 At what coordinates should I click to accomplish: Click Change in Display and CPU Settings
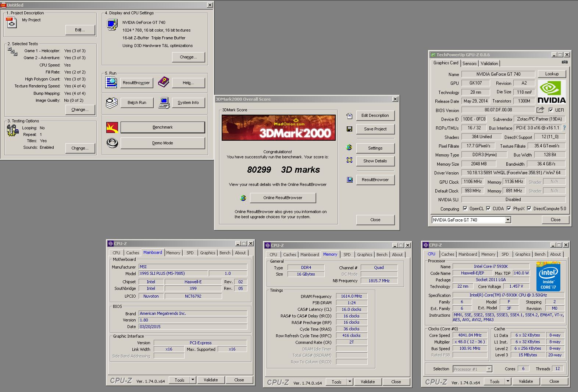click(188, 57)
